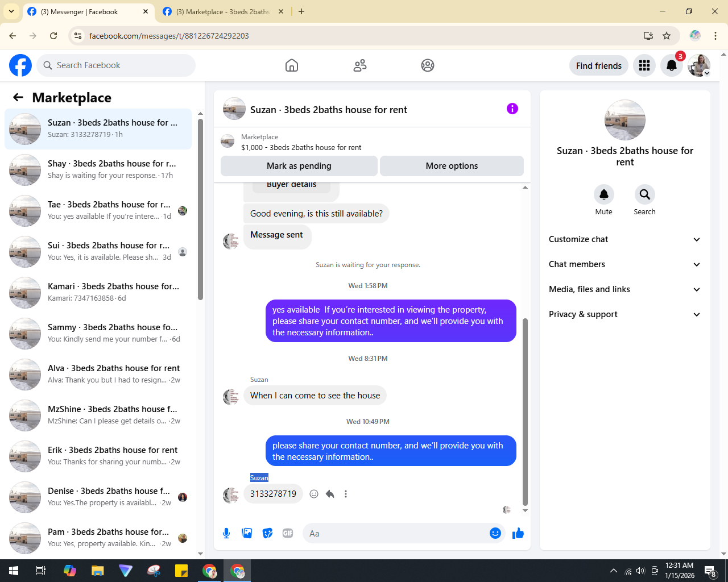
Task: Record a voice clip with microphone icon
Action: (x=226, y=533)
